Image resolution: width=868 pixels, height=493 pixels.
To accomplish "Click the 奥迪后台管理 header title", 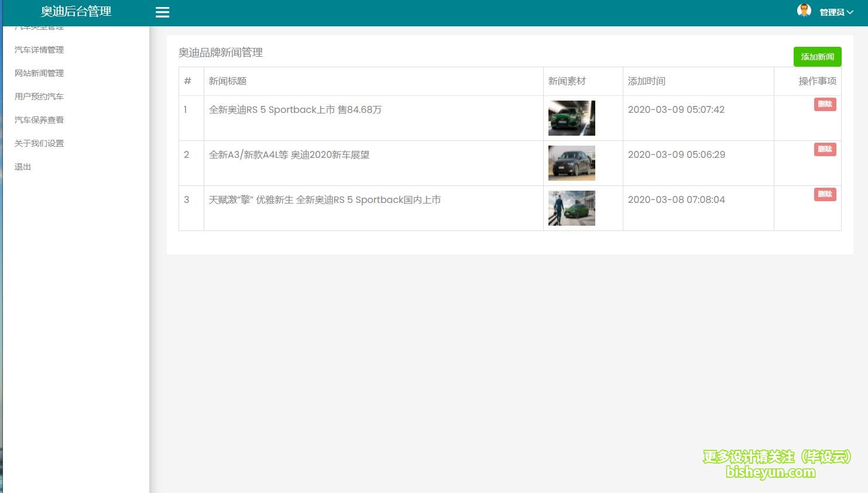I will pos(76,12).
